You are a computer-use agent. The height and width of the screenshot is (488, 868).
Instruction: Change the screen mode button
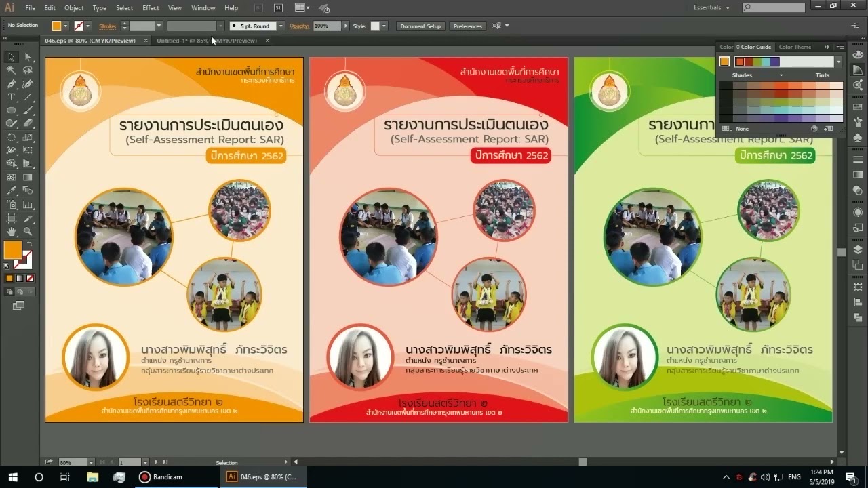(x=18, y=306)
